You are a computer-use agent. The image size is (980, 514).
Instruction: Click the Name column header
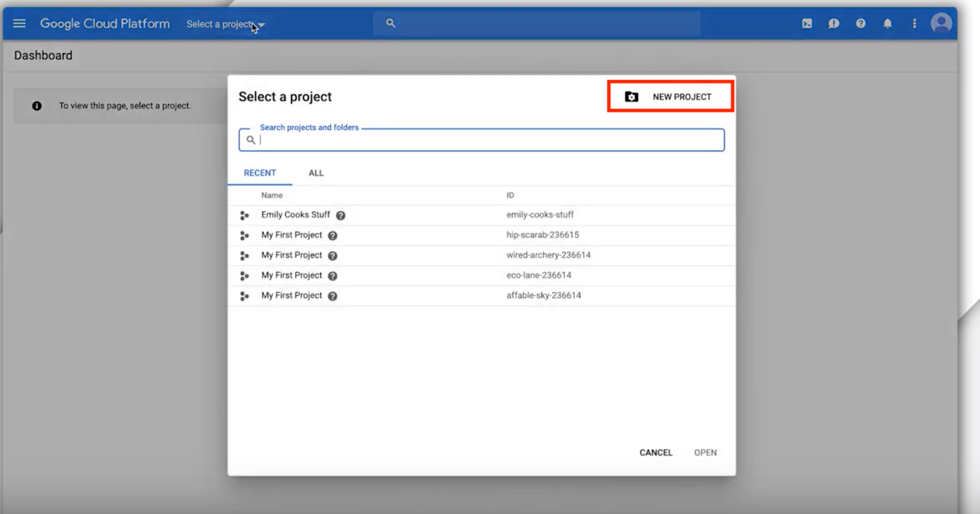(272, 195)
